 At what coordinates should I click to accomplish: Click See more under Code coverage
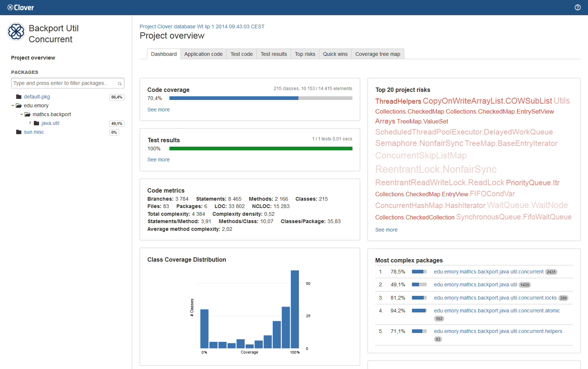pyautogui.click(x=158, y=110)
